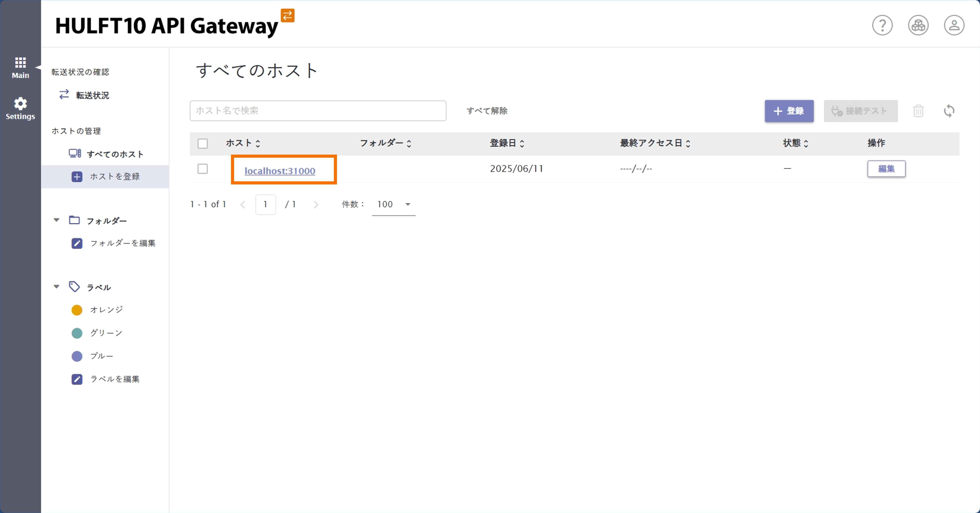980x513 pixels.
Task: Click the help question mark icon
Action: click(x=883, y=25)
